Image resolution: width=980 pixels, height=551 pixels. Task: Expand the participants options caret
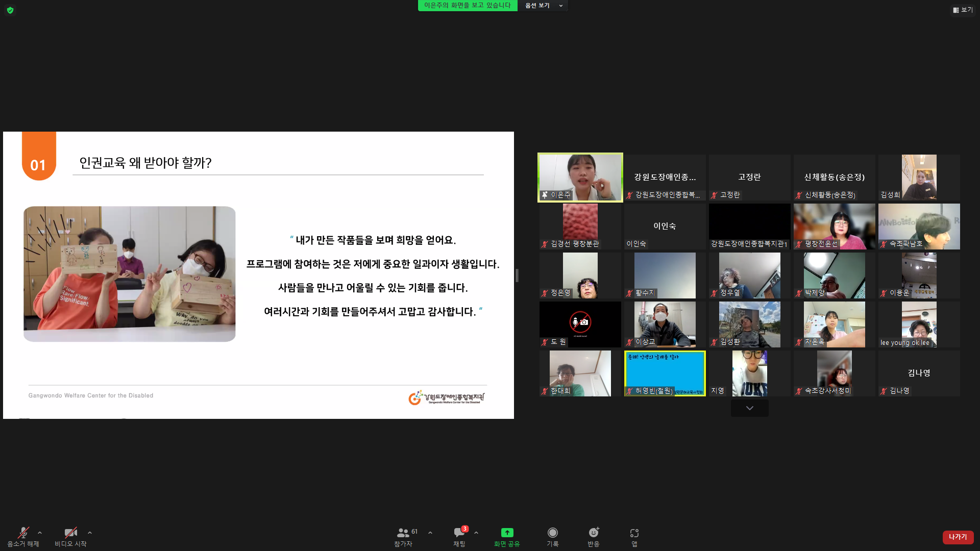point(430,533)
